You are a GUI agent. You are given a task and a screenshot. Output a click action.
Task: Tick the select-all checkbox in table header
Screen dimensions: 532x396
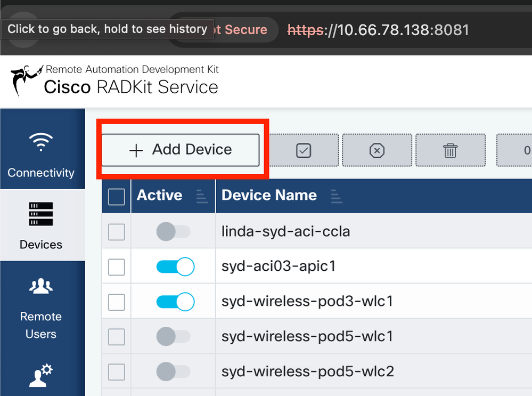click(x=117, y=197)
